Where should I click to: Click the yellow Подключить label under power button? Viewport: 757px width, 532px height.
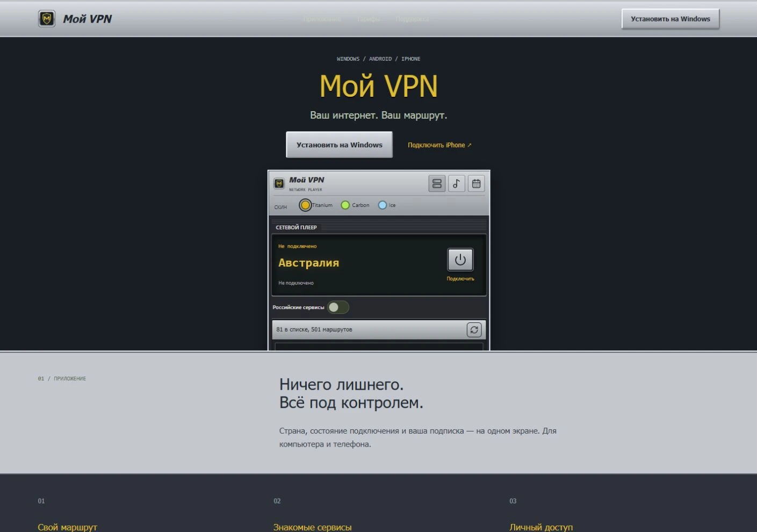460,278
